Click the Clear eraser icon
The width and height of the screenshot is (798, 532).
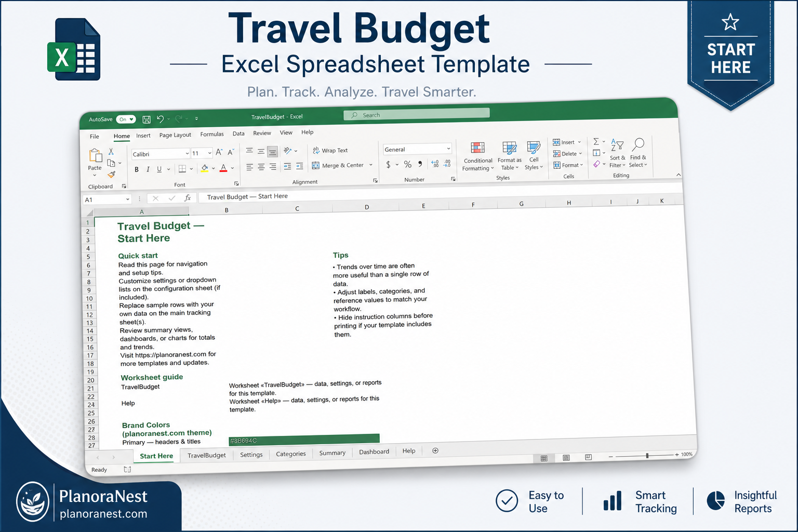tap(596, 164)
